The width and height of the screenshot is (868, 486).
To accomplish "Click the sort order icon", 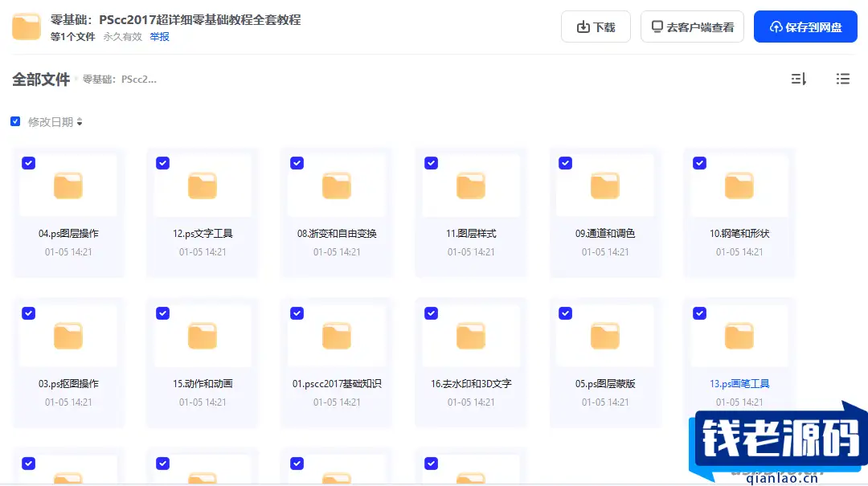I will click(798, 80).
